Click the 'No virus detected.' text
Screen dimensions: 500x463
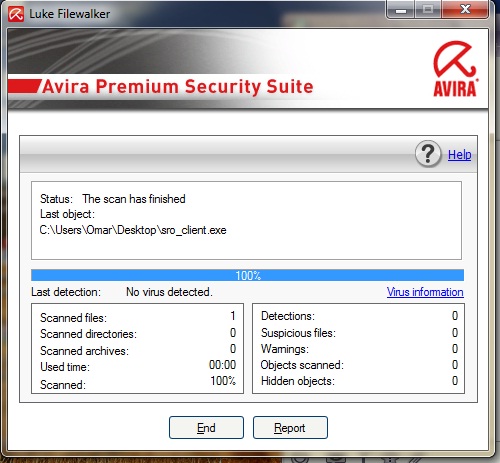point(169,292)
